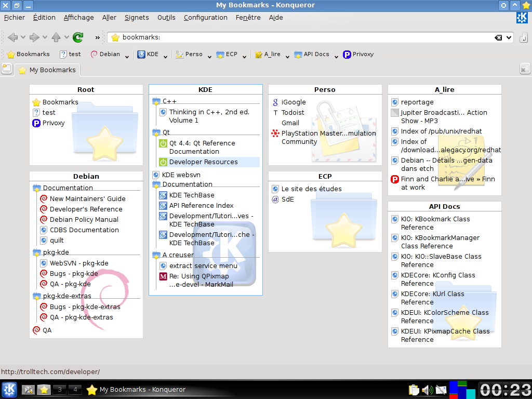Go up one level with Up arrow
Viewport: 532px width, 399px height.
[56, 37]
